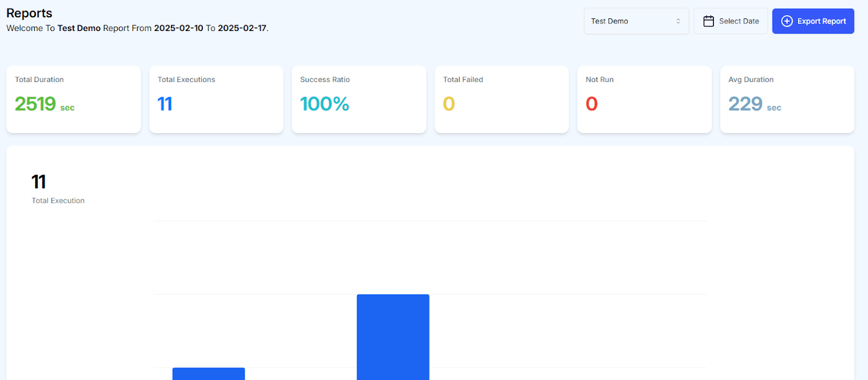Click the 229 sec average duration value
The width and height of the screenshot is (868, 380).
click(x=755, y=104)
